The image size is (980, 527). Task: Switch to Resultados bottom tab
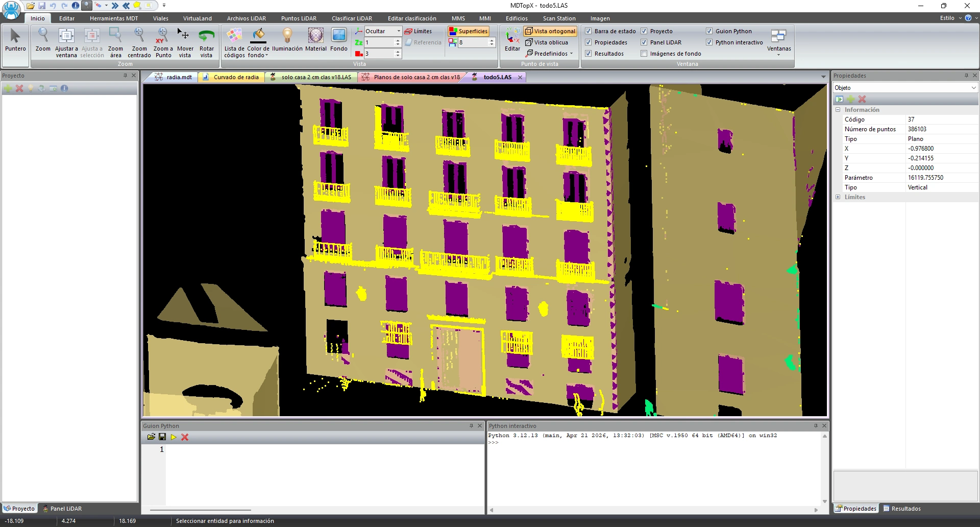coord(901,509)
